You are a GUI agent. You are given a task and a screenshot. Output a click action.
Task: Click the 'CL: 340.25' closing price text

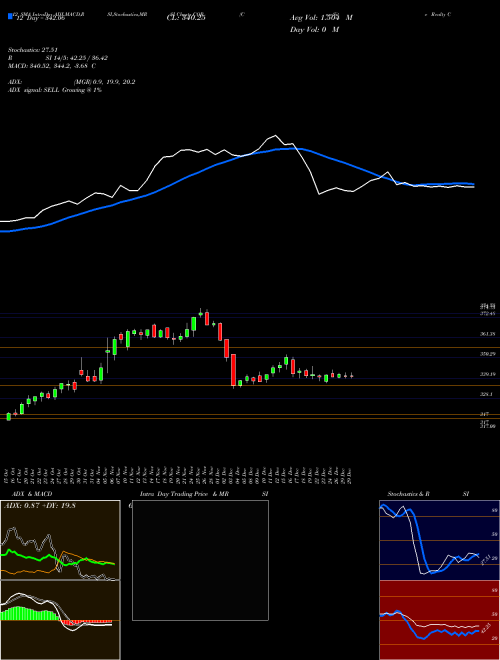tap(186, 18)
